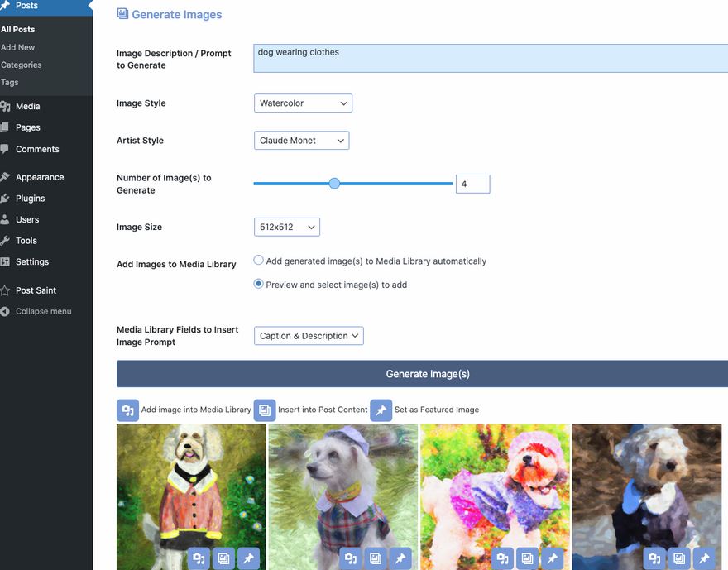Click the number of images field showing 4

[x=472, y=184]
